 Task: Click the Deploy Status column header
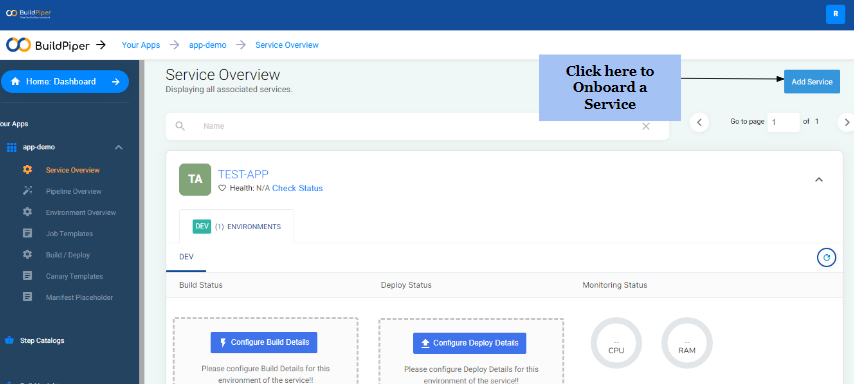tap(406, 285)
